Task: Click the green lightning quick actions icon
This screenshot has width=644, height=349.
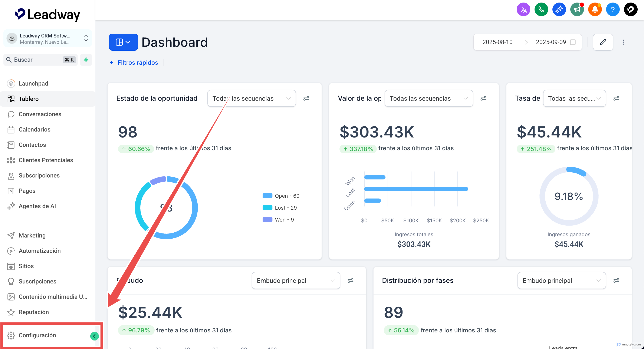Action: click(x=86, y=60)
